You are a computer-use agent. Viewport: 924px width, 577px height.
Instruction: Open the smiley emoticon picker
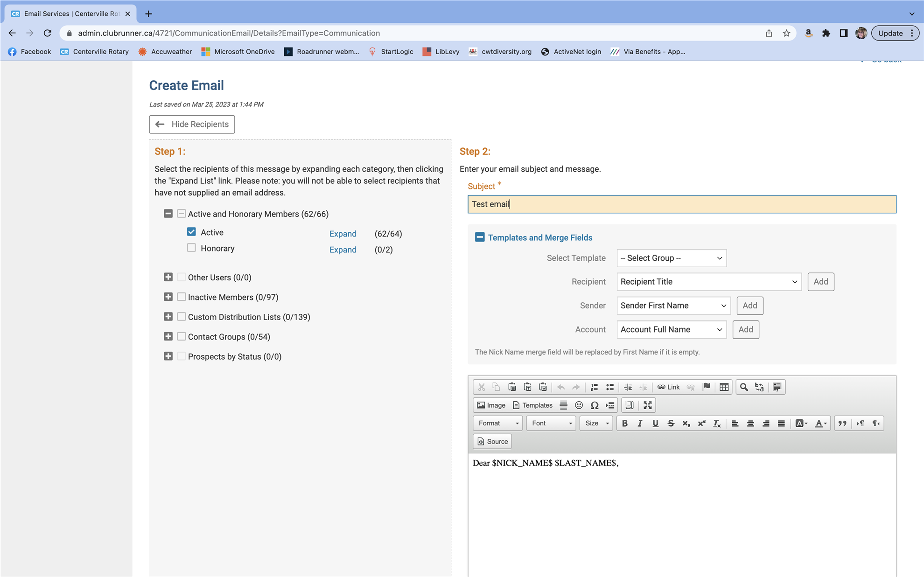579,405
